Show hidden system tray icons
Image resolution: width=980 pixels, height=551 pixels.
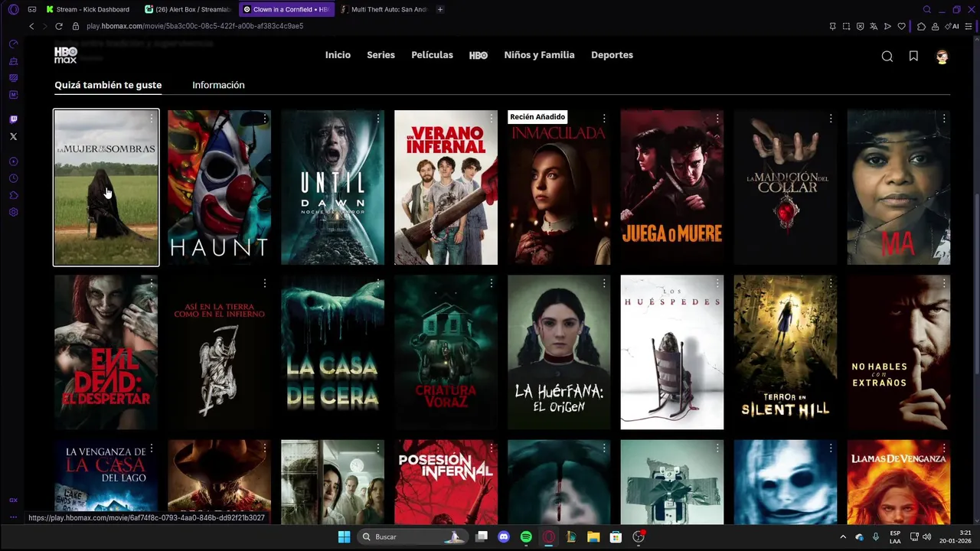(843, 537)
